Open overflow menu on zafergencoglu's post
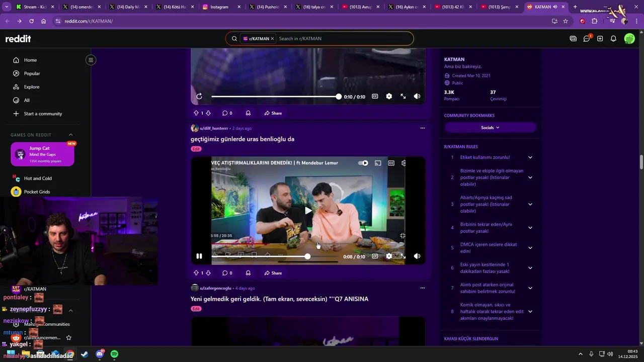 (x=422, y=288)
